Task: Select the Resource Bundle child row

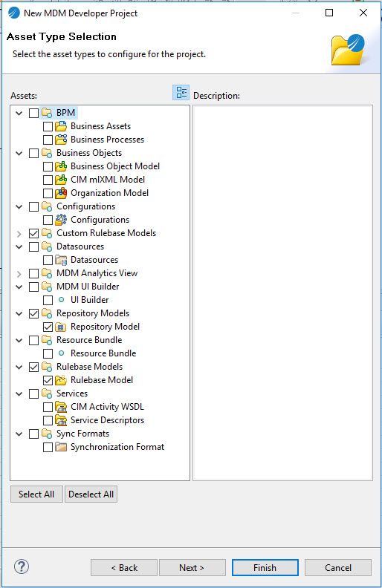Action: (103, 353)
